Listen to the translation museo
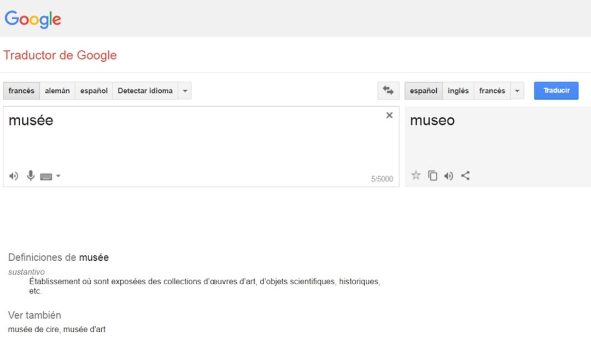This screenshot has width=591, height=364. coord(448,175)
